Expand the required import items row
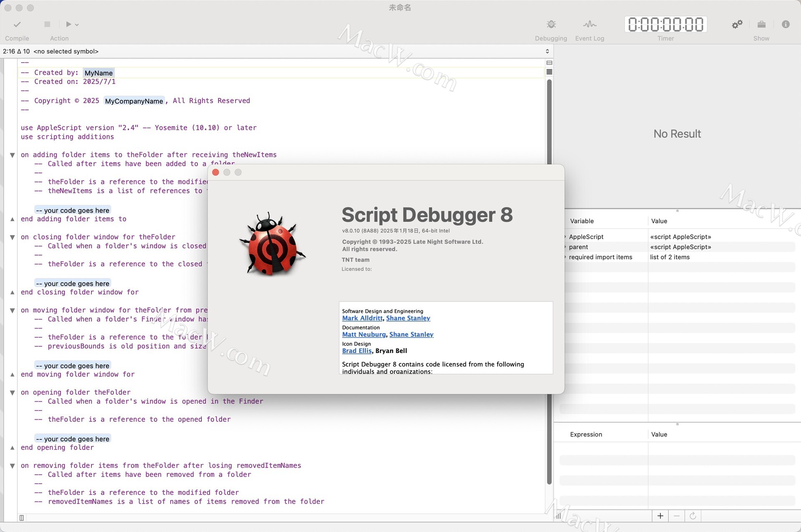The height and width of the screenshot is (532, 801). point(565,257)
